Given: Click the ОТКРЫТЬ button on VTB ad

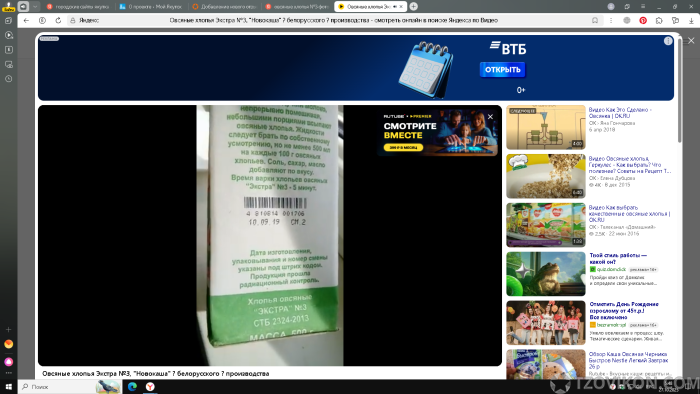Looking at the screenshot, I should pyautogui.click(x=503, y=70).
